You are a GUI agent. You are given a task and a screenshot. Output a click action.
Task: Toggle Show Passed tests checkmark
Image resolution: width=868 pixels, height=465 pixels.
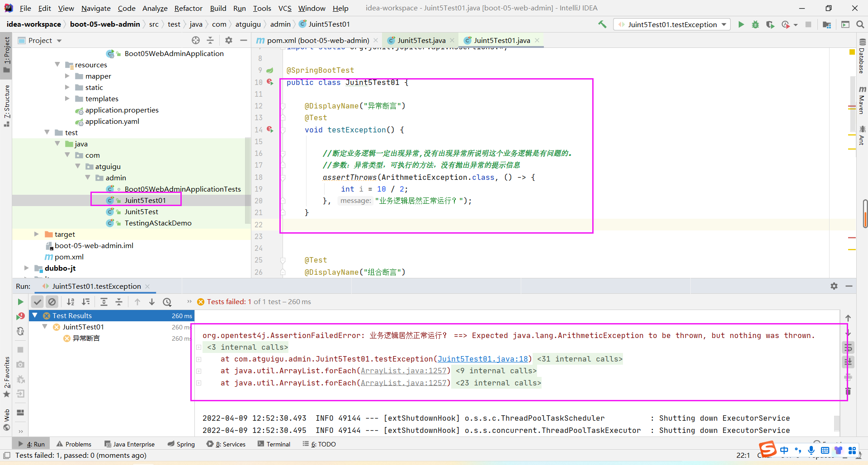click(x=38, y=302)
